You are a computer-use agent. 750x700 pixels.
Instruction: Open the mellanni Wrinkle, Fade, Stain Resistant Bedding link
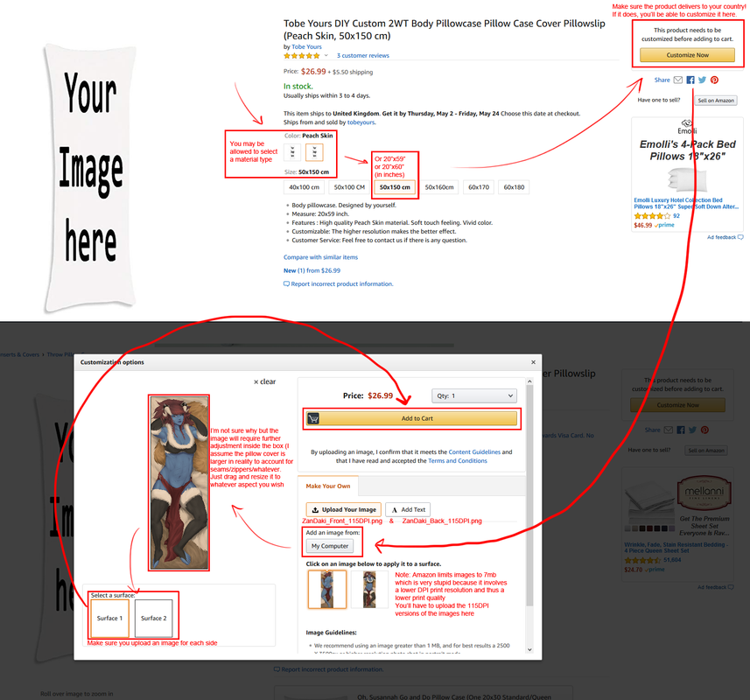(x=676, y=548)
